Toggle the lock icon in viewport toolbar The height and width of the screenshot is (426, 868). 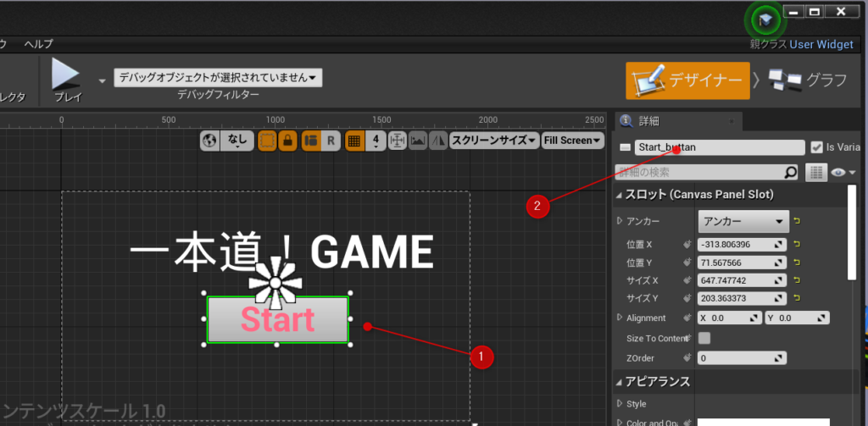pos(289,141)
